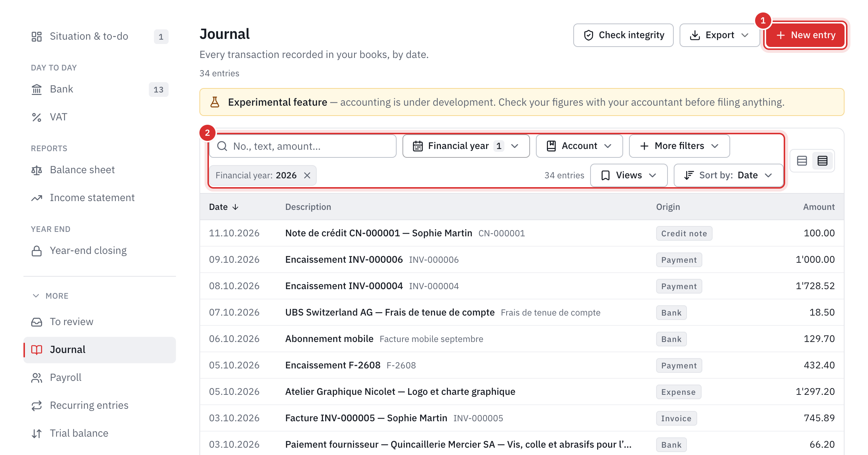Open Encaissement INV-000004 entry
The height and width of the screenshot is (455, 868).
click(x=522, y=286)
